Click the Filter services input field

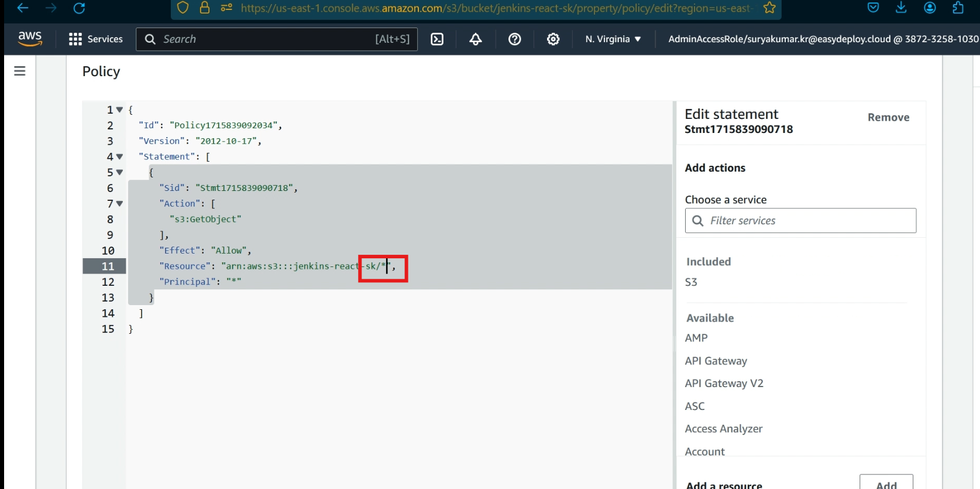pyautogui.click(x=807, y=221)
